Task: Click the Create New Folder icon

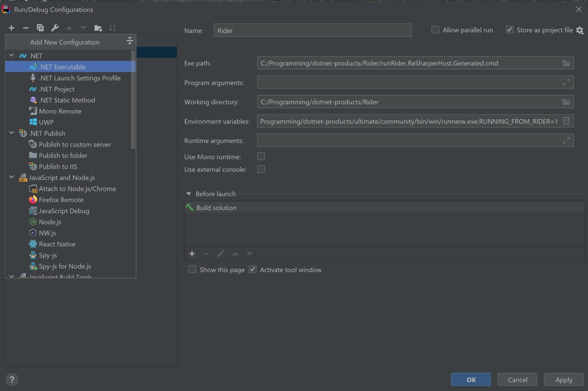Action: tap(98, 28)
